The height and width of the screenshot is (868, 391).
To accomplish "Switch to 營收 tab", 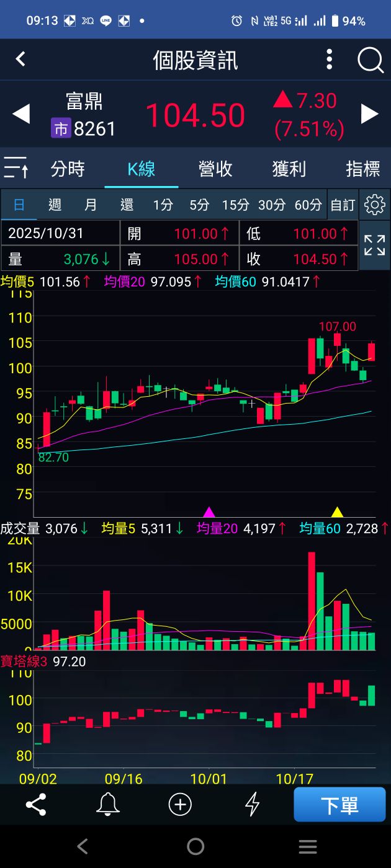I will pyautogui.click(x=215, y=169).
